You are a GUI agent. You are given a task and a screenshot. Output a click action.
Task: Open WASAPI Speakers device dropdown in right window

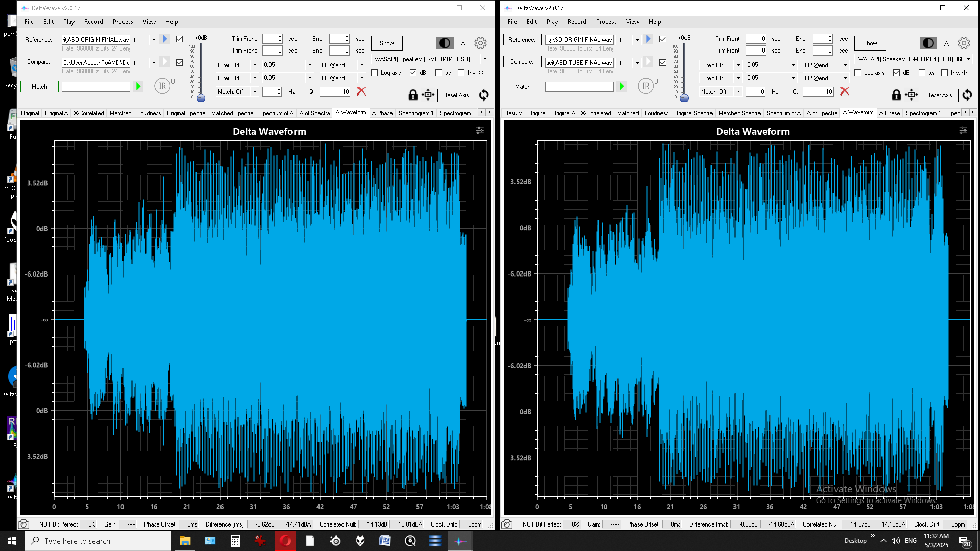913,59
